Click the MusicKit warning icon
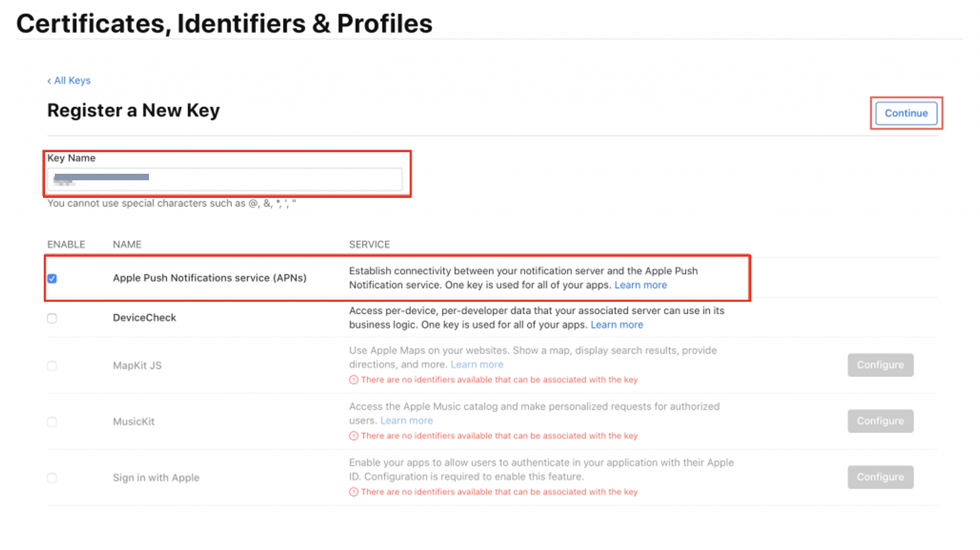This screenshot has height=550, width=980. tap(353, 436)
